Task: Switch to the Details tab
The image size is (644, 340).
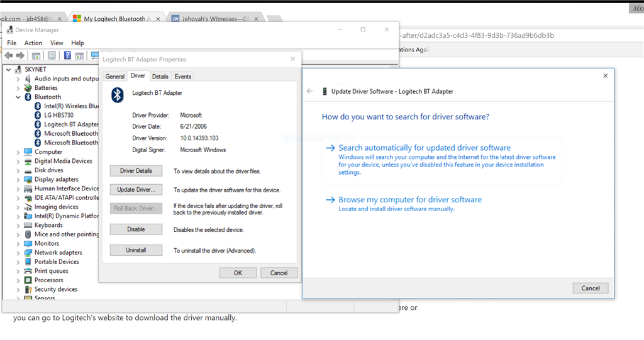Action: pos(160,77)
